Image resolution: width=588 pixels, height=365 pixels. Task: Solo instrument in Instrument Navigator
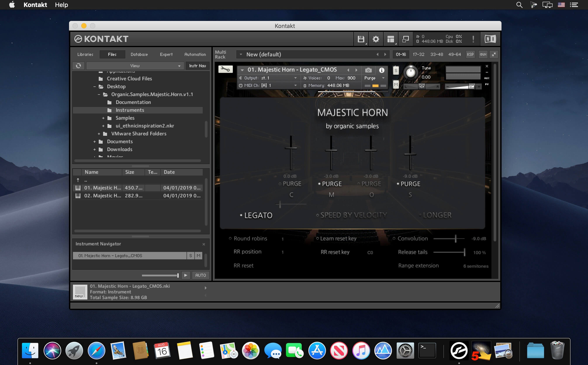click(190, 256)
